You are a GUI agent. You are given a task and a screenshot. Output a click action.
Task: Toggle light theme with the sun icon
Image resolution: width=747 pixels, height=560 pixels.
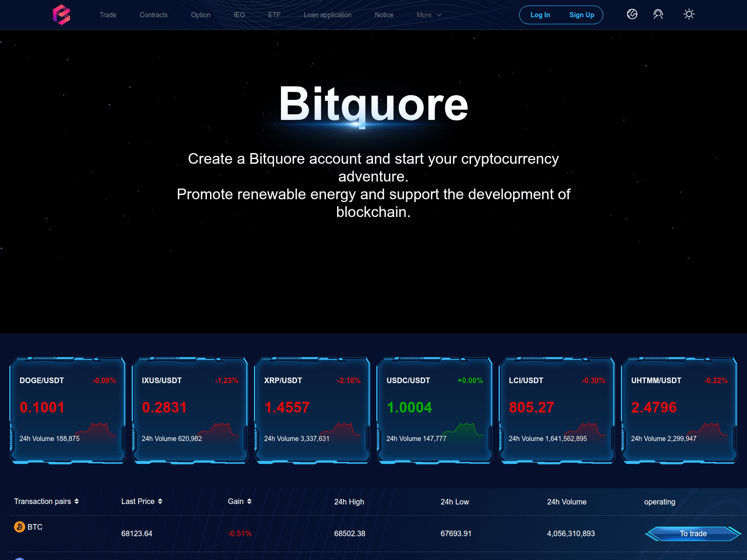[689, 14]
